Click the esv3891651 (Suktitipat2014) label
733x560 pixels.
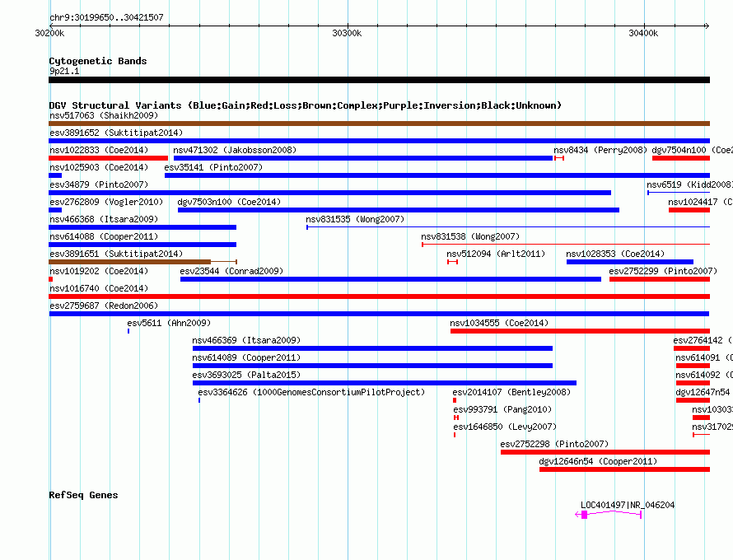116,254
